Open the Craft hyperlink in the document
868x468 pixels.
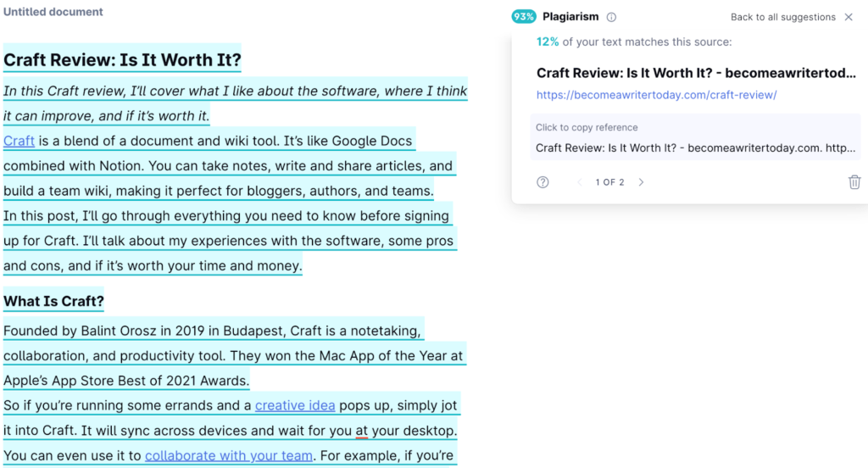tap(19, 141)
